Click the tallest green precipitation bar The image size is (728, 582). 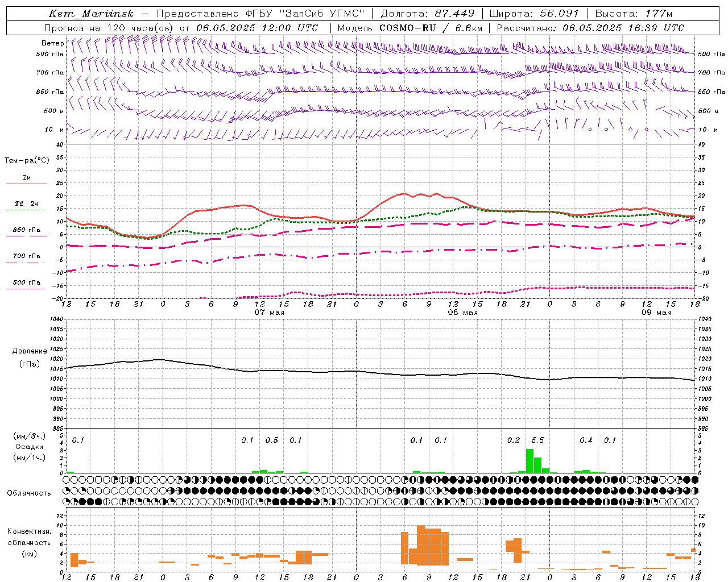[530, 461]
